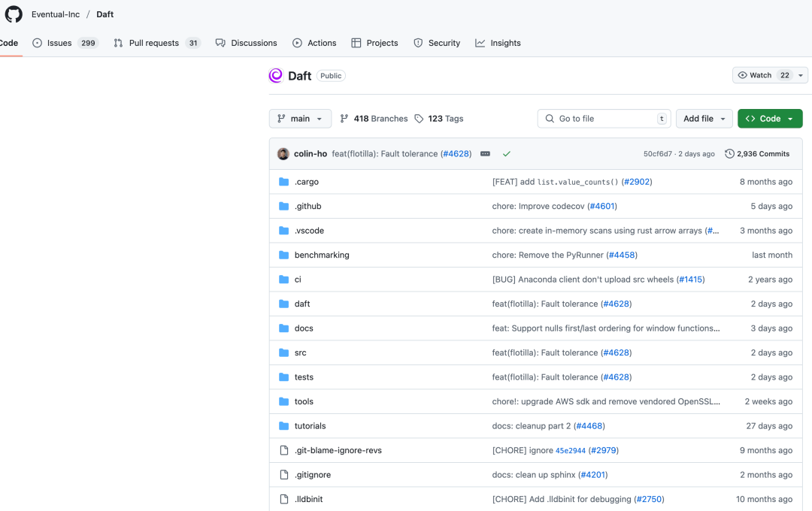Open colin-ho's profile link

point(311,154)
